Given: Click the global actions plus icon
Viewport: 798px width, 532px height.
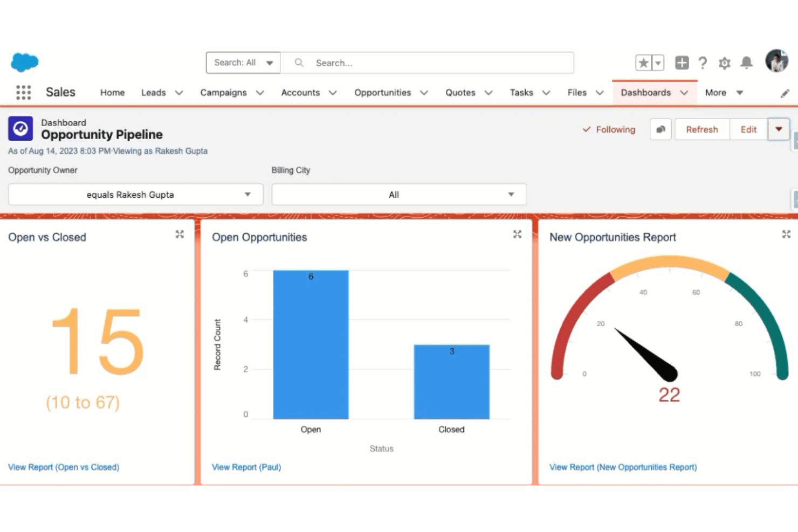Looking at the screenshot, I should [682, 63].
